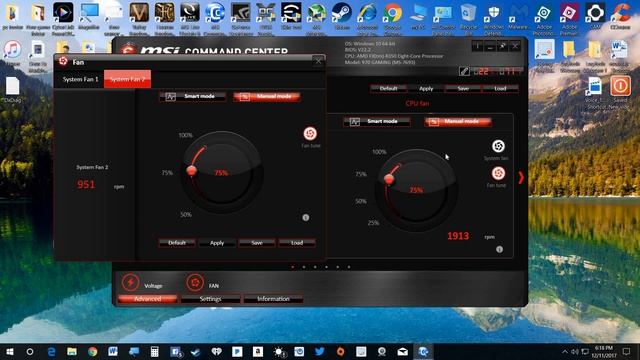Select the Recycle Bin desktop icon
The width and height of the screenshot is (640, 360).
click(468, 16)
